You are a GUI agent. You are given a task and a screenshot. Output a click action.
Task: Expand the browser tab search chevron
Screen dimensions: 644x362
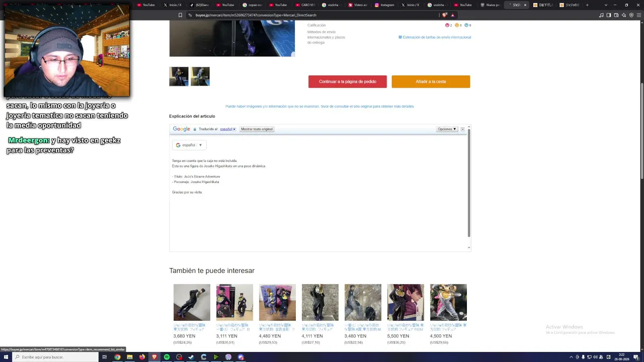pos(606,5)
